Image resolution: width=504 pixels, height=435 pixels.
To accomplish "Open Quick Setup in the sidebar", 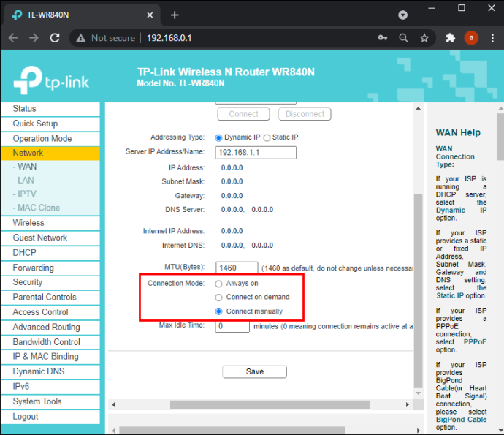I will pos(50,124).
